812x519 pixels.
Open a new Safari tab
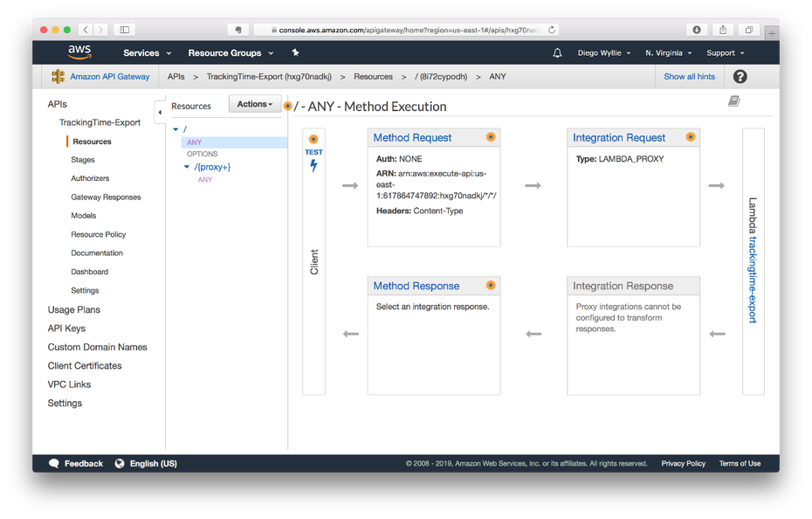772,34
